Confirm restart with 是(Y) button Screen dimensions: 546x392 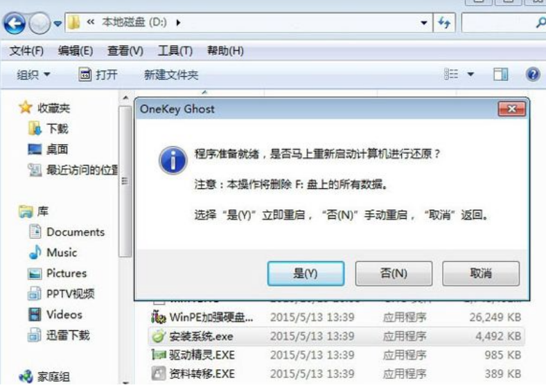point(306,274)
